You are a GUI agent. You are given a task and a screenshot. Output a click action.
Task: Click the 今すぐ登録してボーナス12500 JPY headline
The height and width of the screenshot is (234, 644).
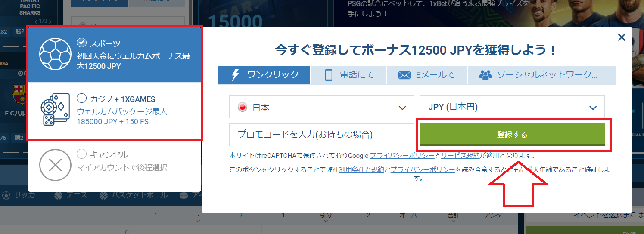[x=416, y=50]
